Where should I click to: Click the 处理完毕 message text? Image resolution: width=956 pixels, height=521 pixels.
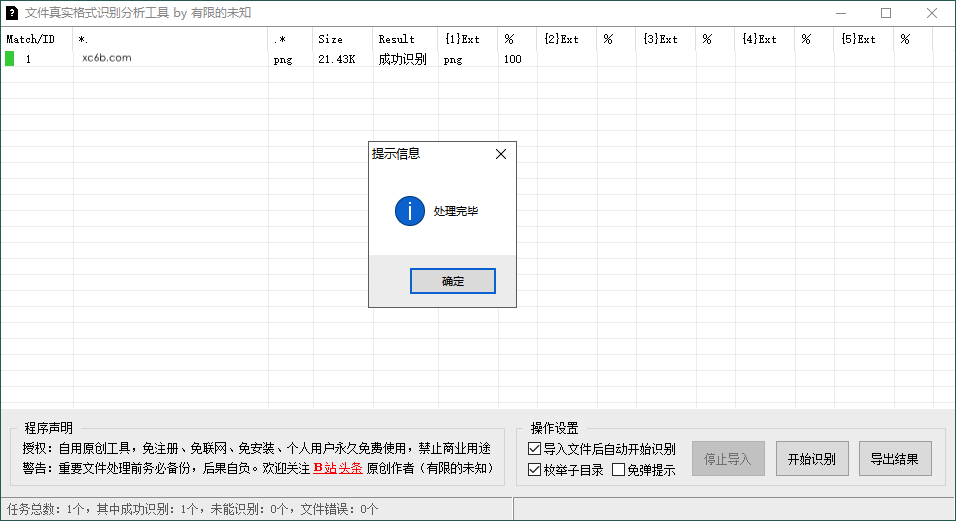[x=455, y=211]
